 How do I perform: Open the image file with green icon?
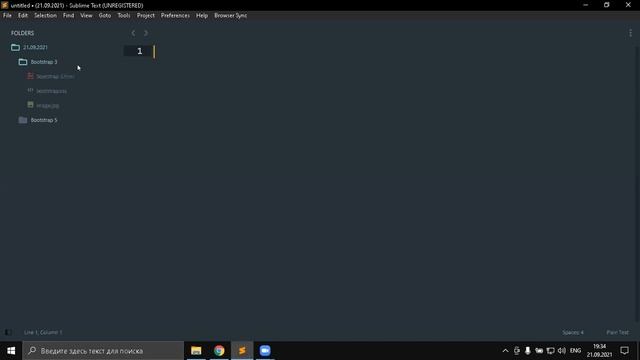(x=47, y=106)
